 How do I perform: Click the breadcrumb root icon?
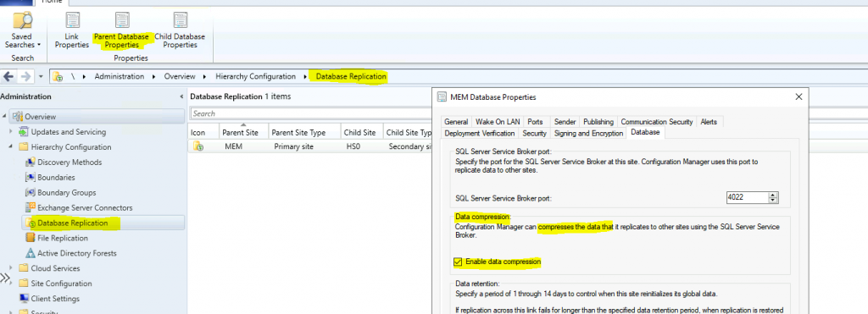[x=58, y=76]
